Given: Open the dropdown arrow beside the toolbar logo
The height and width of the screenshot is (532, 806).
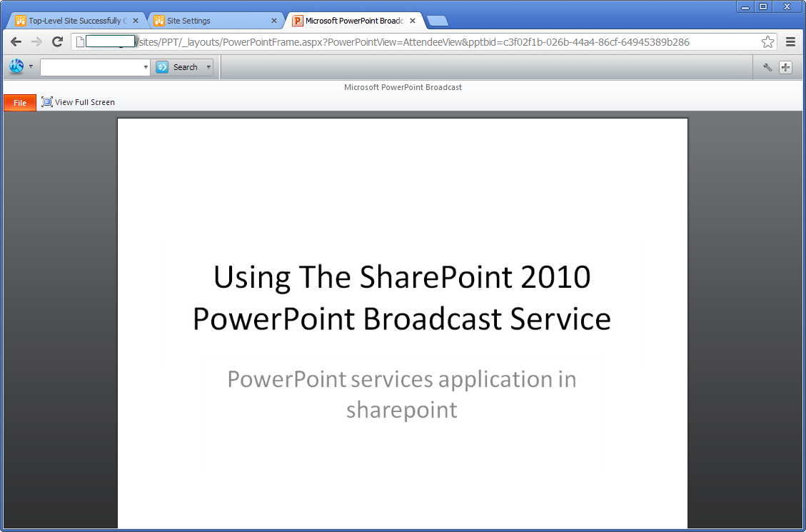Looking at the screenshot, I should pos(31,67).
